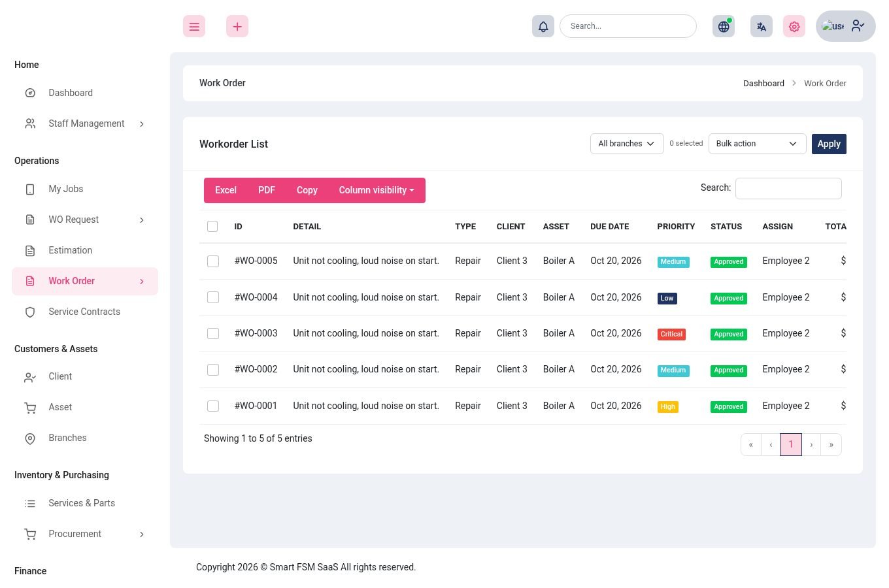This screenshot has width=889, height=588.
Task: Click the Services & Parts list icon
Action: tap(30, 504)
